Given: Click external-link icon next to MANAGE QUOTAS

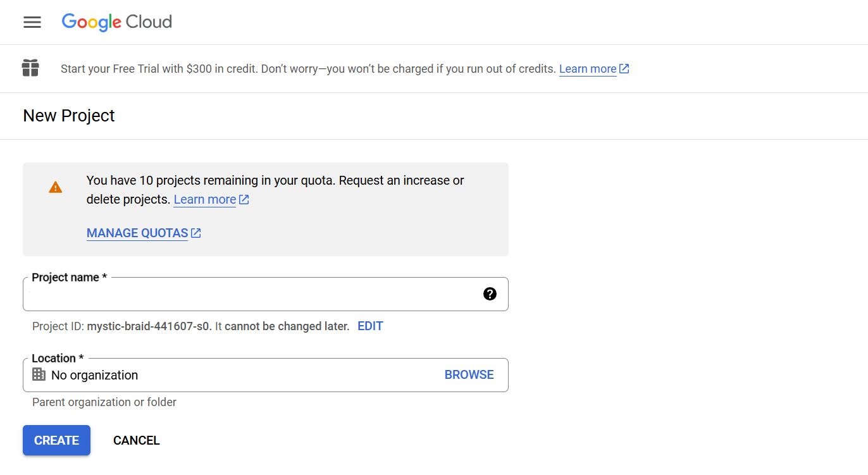Looking at the screenshot, I should pos(196,233).
